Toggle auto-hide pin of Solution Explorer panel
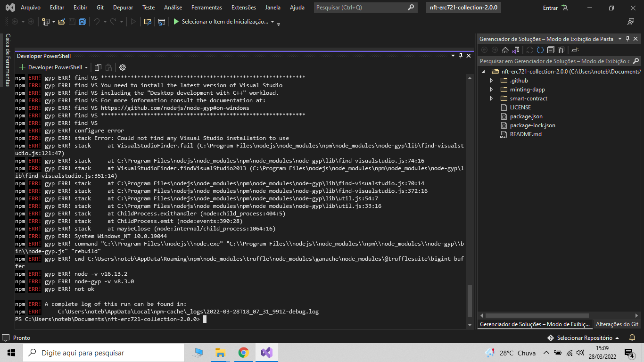Image resolution: width=644 pixels, height=362 pixels. pos(628,39)
